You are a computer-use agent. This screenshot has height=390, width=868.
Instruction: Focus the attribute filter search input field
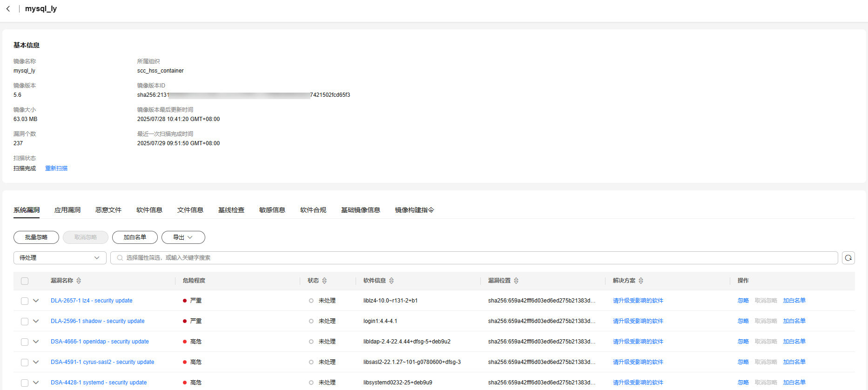point(475,258)
